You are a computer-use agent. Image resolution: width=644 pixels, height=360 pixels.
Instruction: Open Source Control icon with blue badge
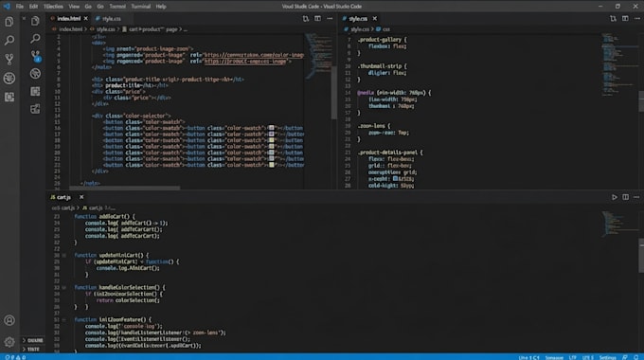[35, 56]
